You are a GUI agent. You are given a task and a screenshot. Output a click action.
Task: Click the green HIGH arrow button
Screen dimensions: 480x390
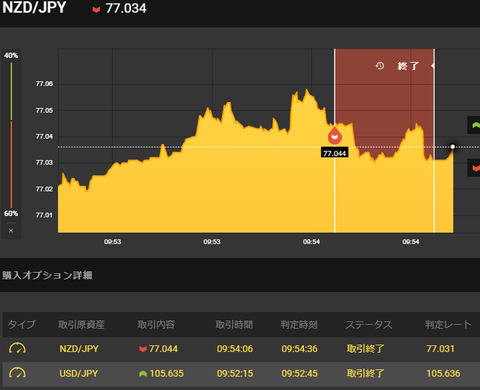474,125
